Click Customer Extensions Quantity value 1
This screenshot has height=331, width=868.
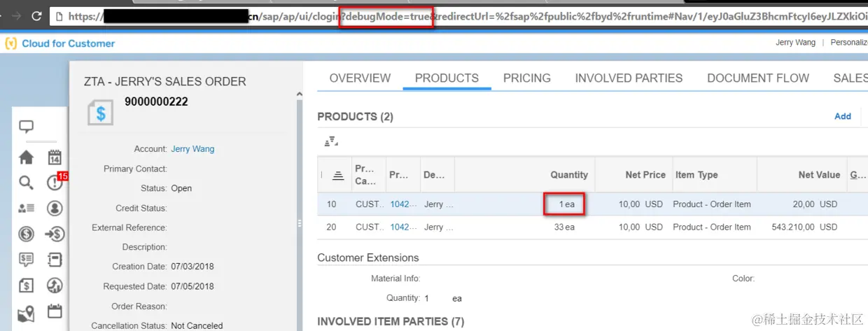[426, 298]
